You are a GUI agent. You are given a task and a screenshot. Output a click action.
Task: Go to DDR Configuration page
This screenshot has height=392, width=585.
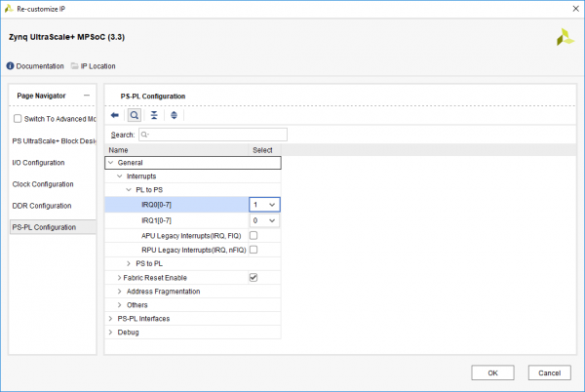click(x=42, y=206)
